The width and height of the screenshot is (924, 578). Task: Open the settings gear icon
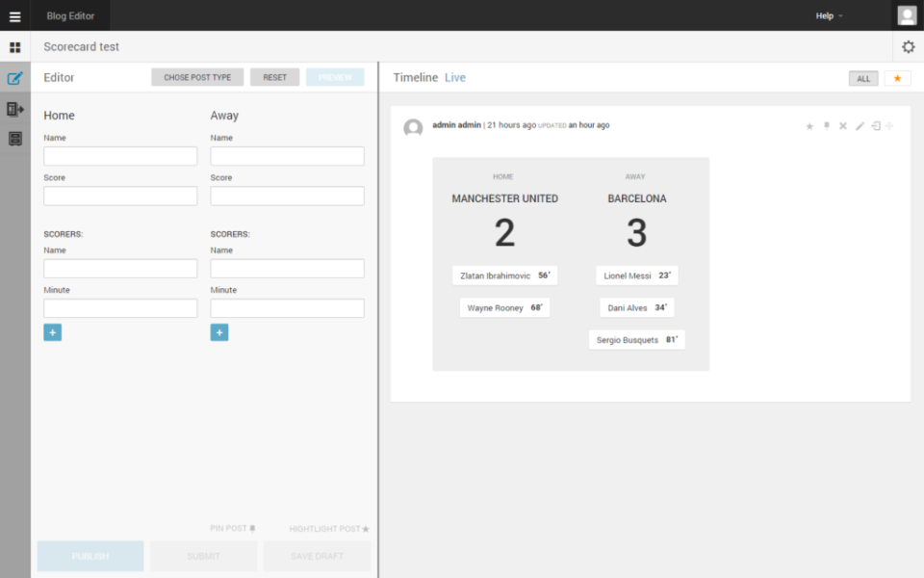(907, 46)
